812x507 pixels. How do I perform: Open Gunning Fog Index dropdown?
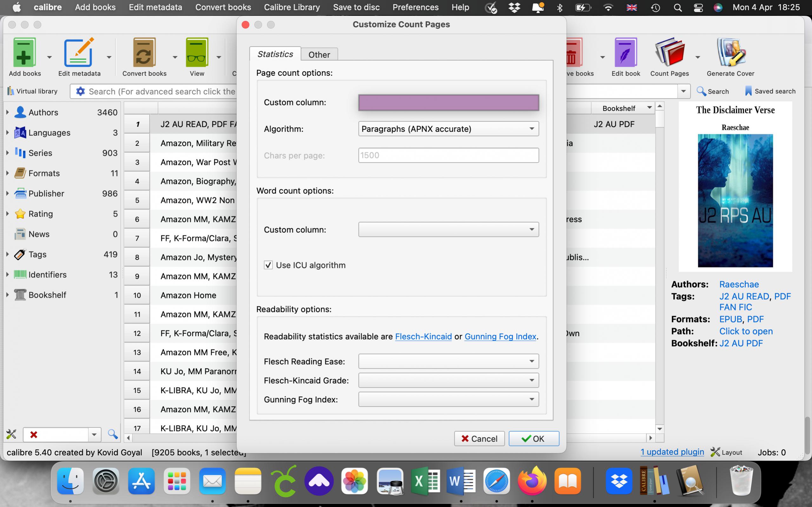coord(448,399)
